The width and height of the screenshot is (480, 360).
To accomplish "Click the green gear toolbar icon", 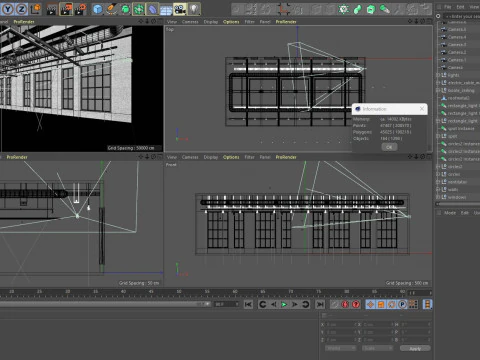I will [x=343, y=9].
